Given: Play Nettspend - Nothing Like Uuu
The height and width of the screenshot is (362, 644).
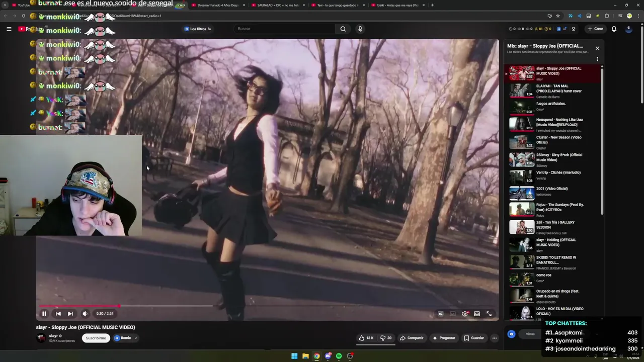Looking at the screenshot, I should tap(553, 125).
